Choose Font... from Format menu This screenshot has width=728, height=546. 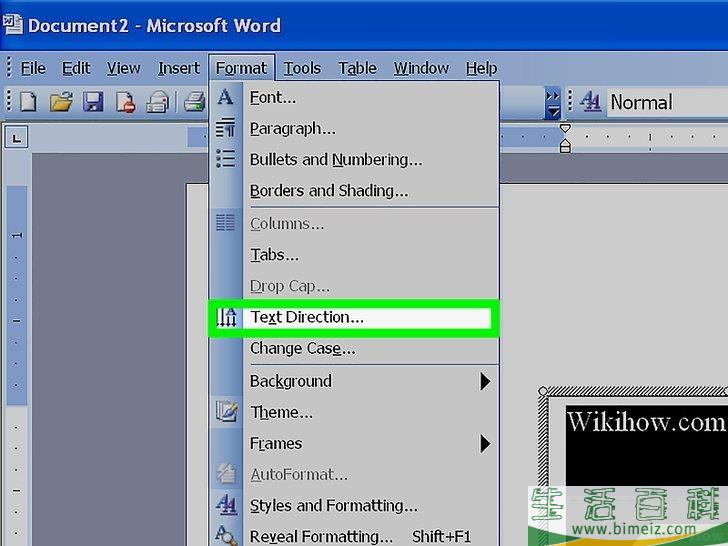(354, 98)
